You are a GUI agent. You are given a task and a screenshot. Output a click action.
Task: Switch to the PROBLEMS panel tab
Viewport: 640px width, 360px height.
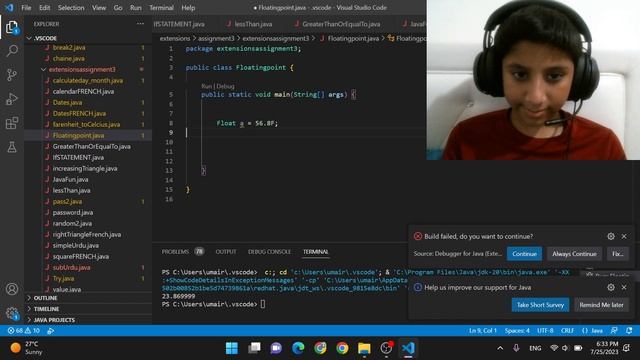click(x=182, y=251)
